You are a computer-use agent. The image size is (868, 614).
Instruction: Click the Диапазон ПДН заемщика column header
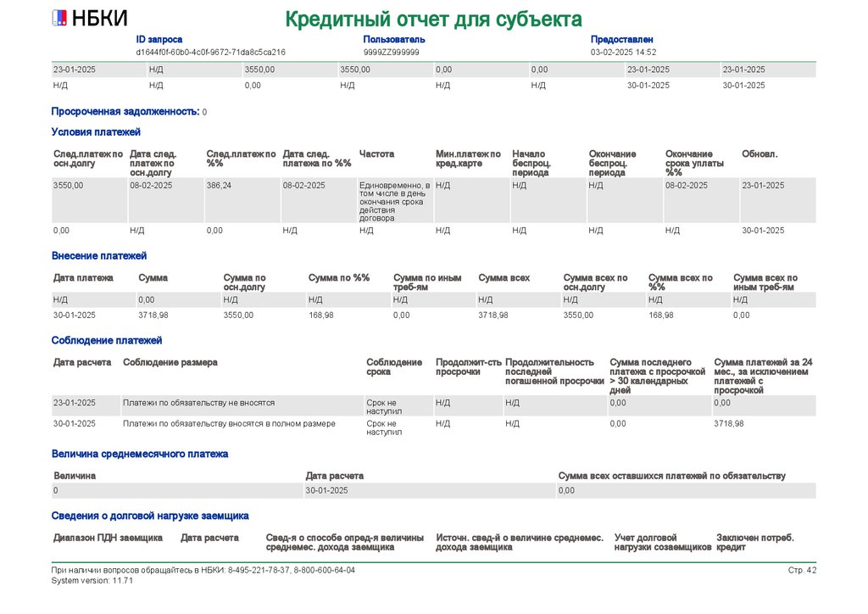tap(108, 538)
